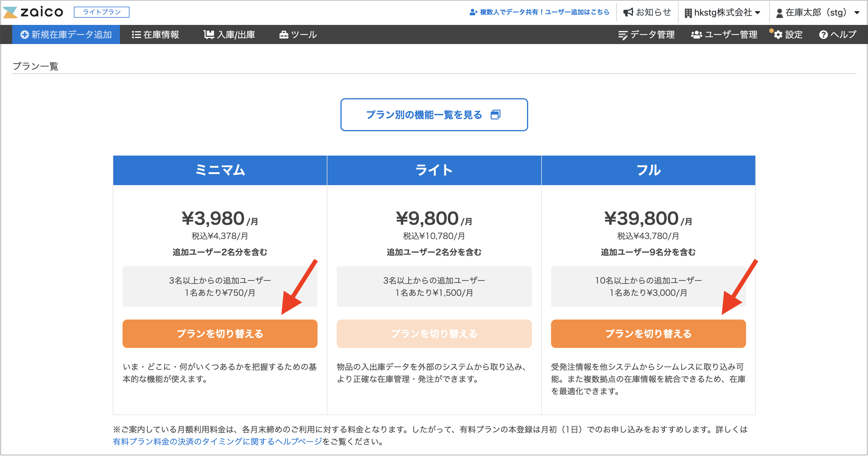Click the ミニマム plan header
868x456 pixels.
click(220, 170)
